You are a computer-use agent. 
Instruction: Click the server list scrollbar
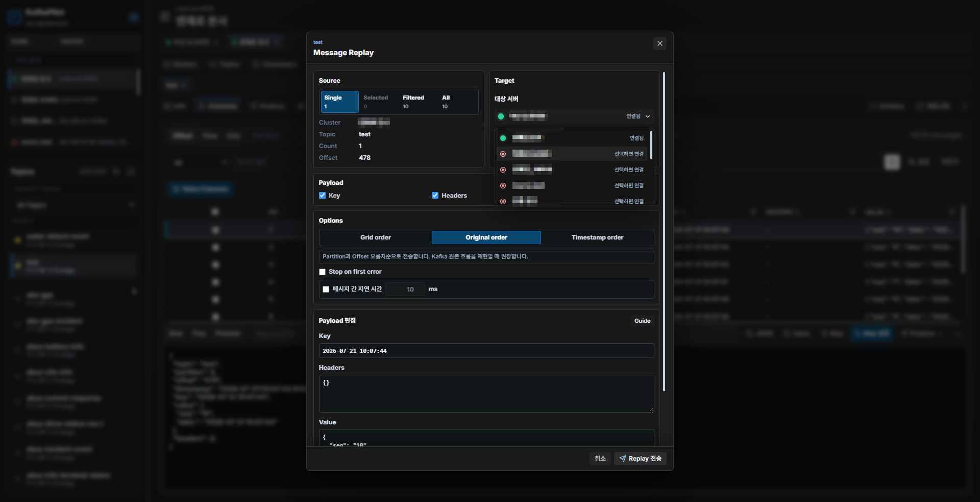pyautogui.click(x=651, y=145)
